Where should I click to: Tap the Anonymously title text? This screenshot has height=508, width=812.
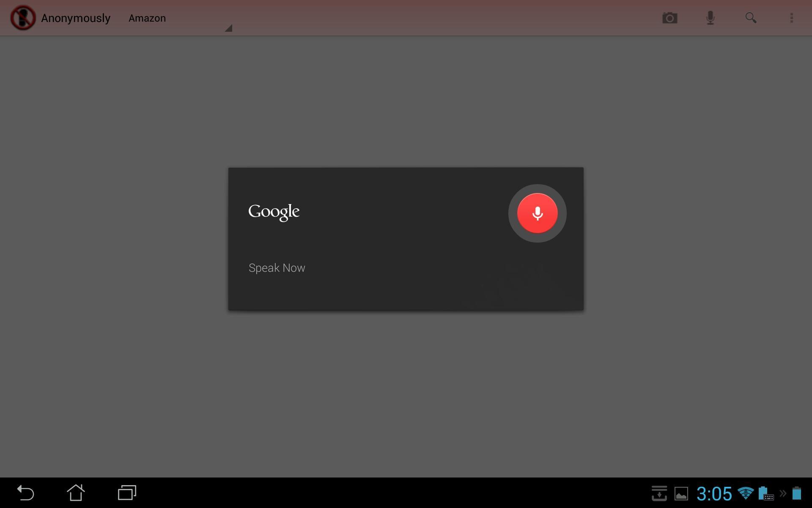[76, 18]
